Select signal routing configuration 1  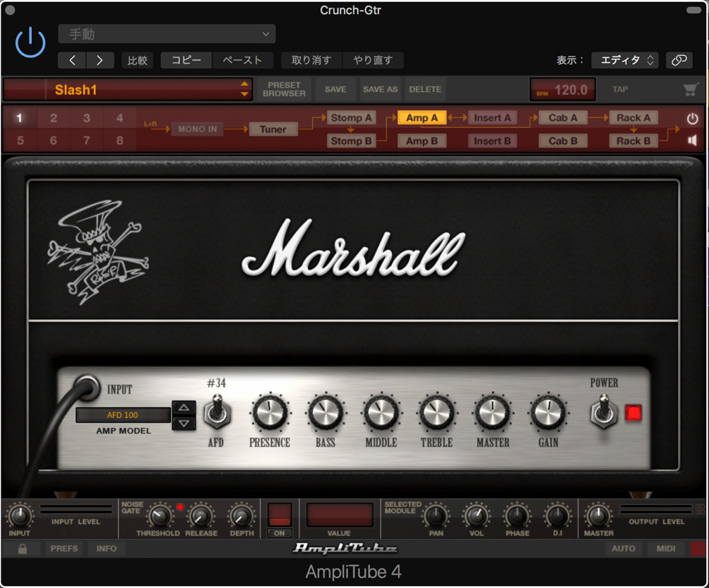pyautogui.click(x=20, y=119)
